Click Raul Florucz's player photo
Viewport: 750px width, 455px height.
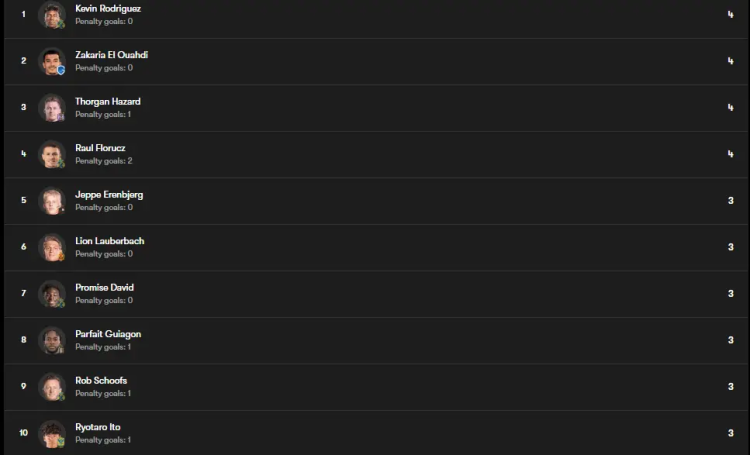click(51, 154)
